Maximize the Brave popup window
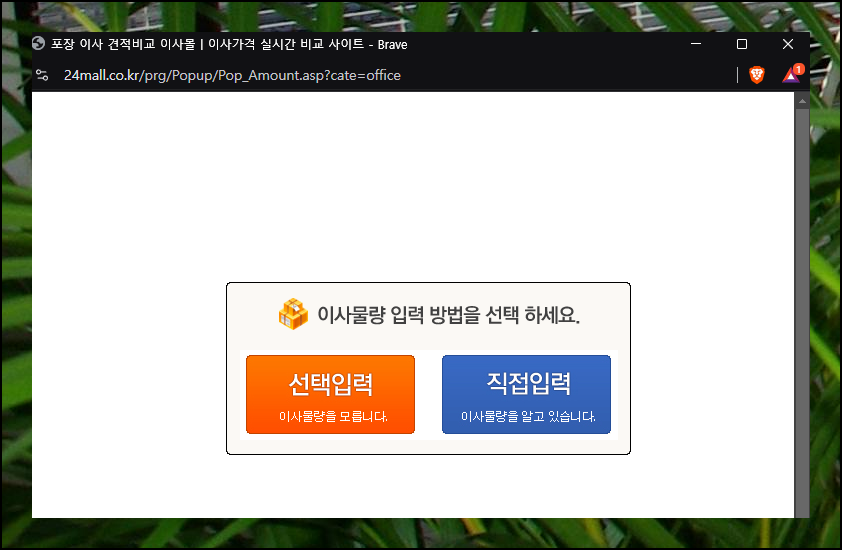Screen dimensions: 842x550 click(742, 44)
